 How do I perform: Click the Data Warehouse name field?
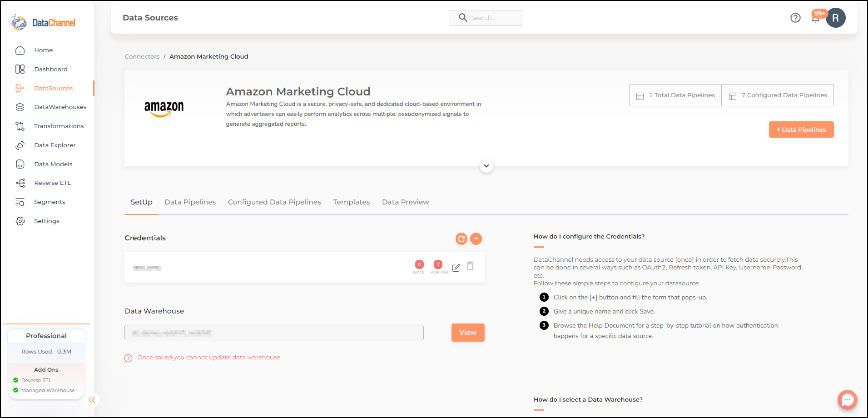274,333
